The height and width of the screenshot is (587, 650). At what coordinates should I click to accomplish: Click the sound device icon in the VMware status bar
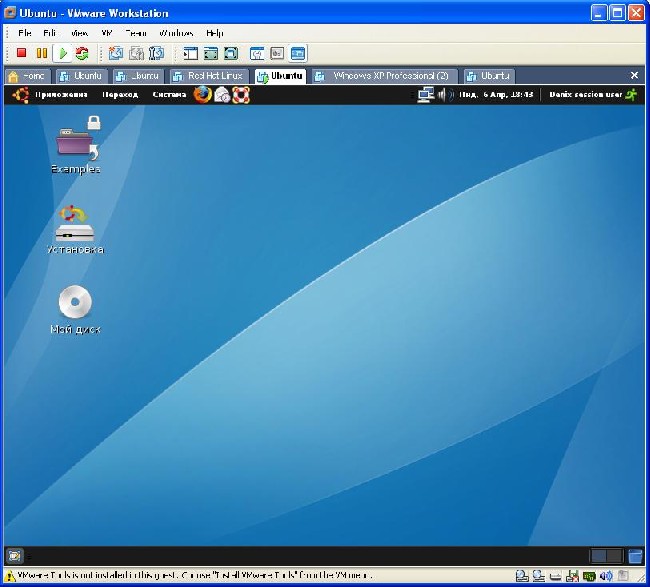click(x=606, y=576)
